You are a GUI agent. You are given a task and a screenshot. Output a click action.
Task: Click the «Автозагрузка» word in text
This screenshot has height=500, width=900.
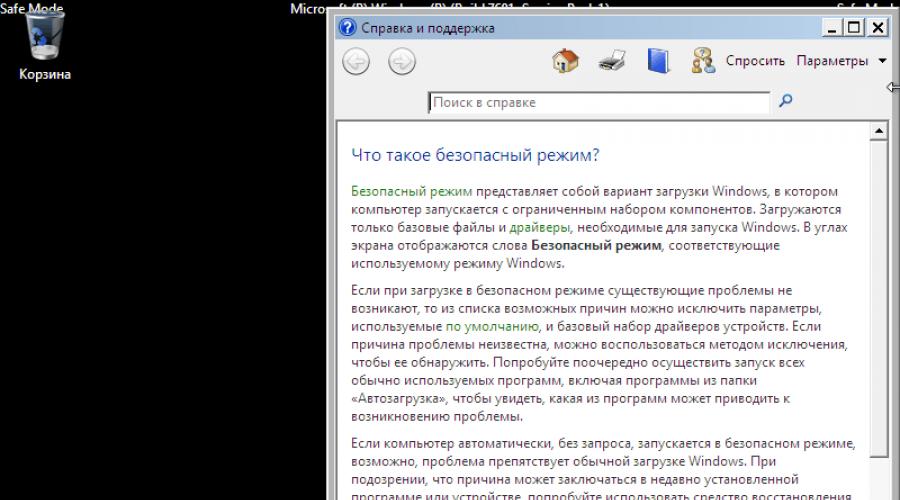point(398,398)
